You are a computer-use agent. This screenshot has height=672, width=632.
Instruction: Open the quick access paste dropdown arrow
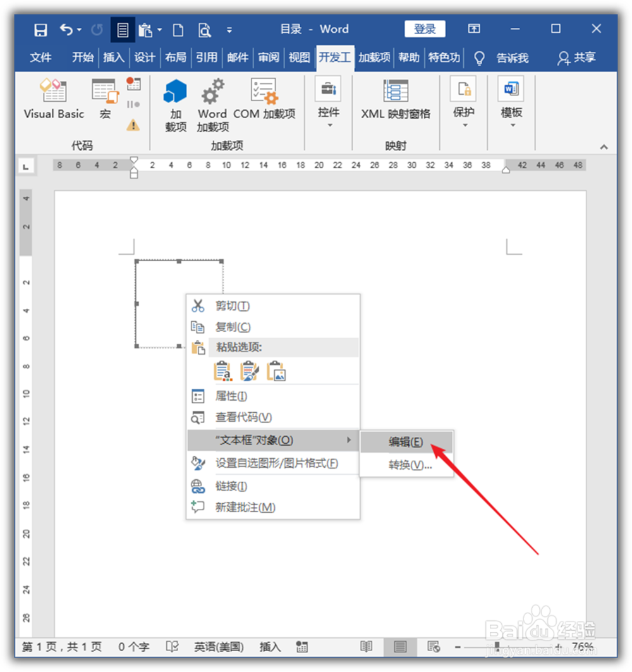pos(159,30)
